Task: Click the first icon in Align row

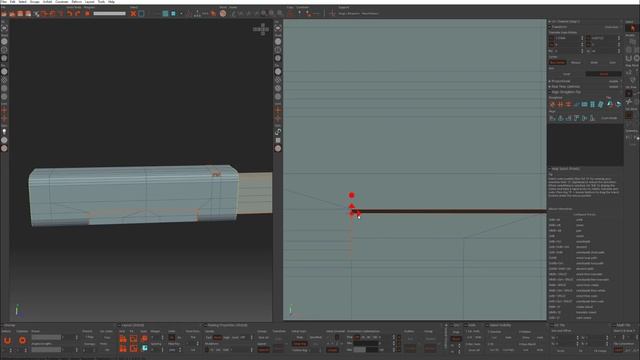Action: pos(553,118)
